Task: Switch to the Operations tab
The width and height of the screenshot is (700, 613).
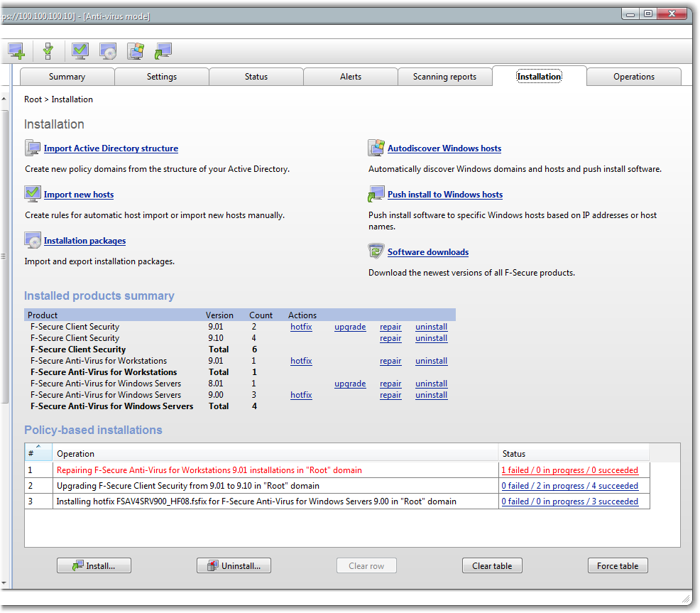Action: click(634, 77)
